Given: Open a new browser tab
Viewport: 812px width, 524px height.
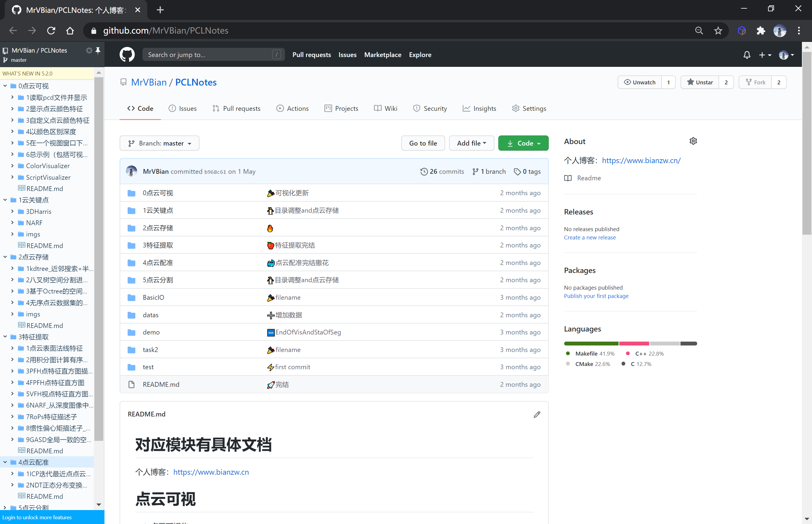Looking at the screenshot, I should click(x=160, y=10).
